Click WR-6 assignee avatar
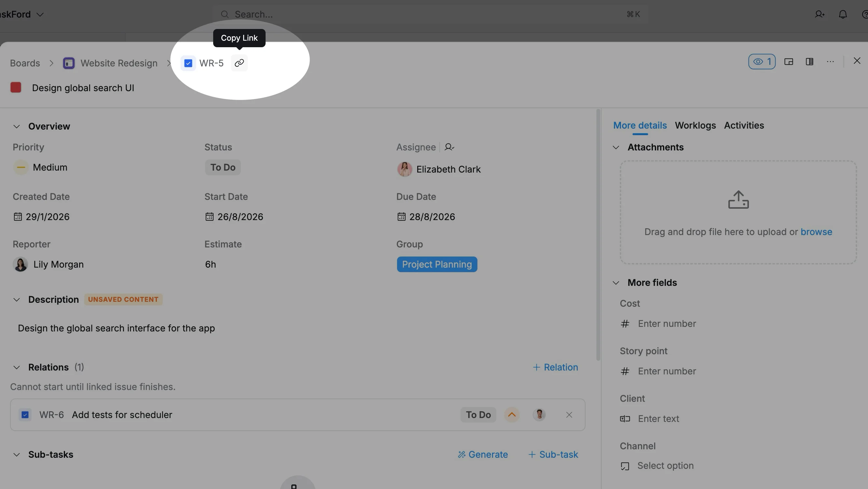 point(539,414)
